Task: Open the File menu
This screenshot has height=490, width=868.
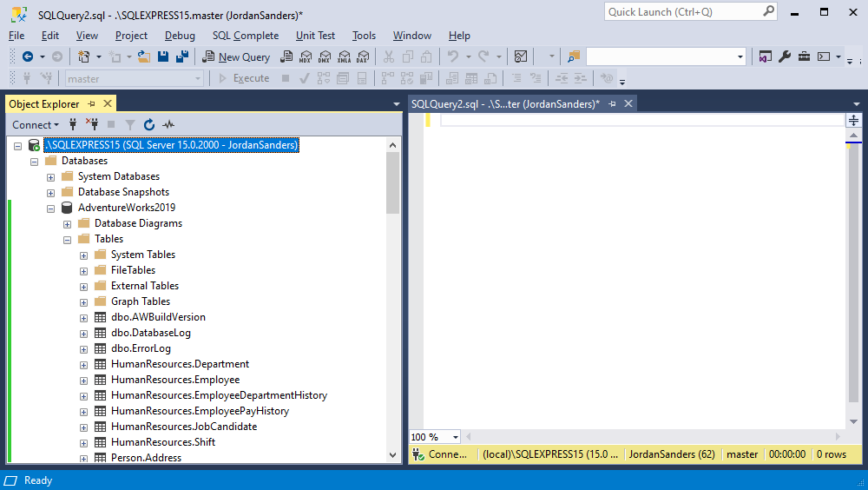Action: point(16,36)
